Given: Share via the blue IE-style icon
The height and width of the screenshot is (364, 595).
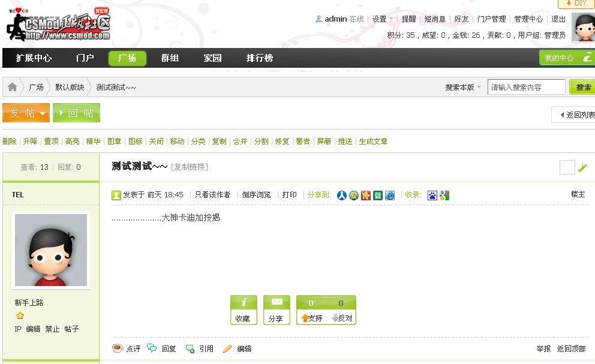Looking at the screenshot, I should [390, 195].
